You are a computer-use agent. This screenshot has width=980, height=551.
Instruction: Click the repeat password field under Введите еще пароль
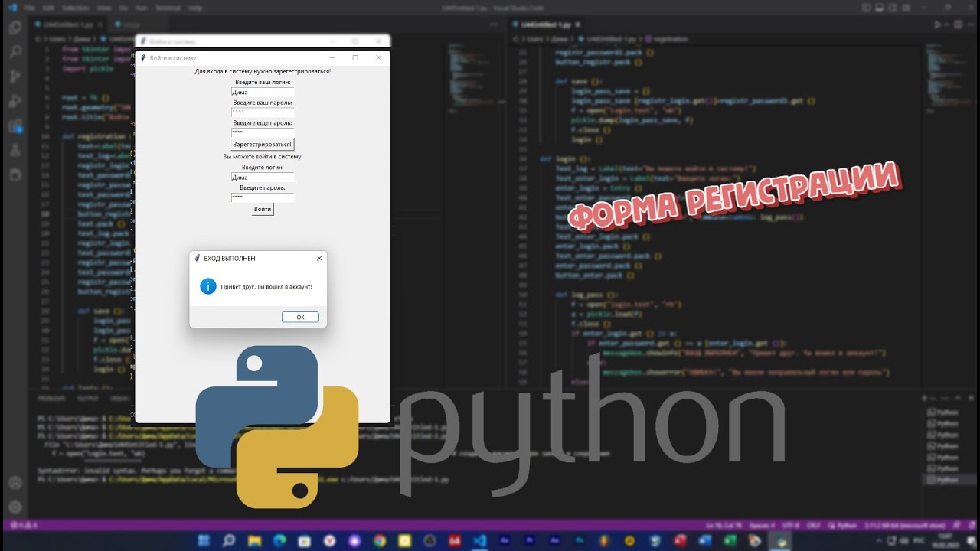pyautogui.click(x=263, y=132)
